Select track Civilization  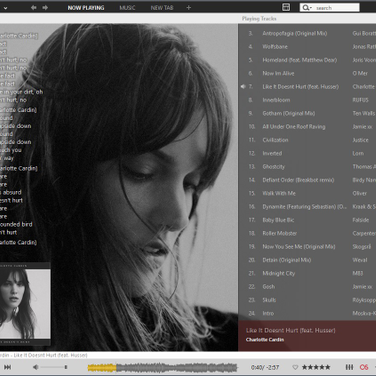click(x=275, y=140)
